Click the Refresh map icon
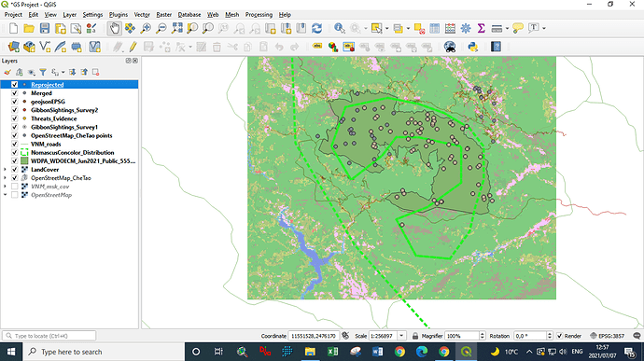Image resolution: width=644 pixels, height=361 pixels. pos(316,28)
